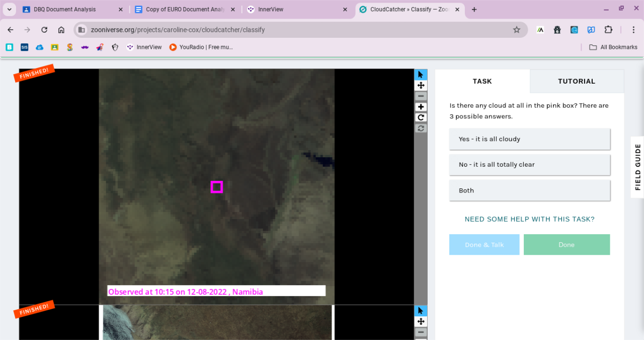The image size is (644, 340).
Task: Rotate the first subject image
Action: [x=421, y=117]
